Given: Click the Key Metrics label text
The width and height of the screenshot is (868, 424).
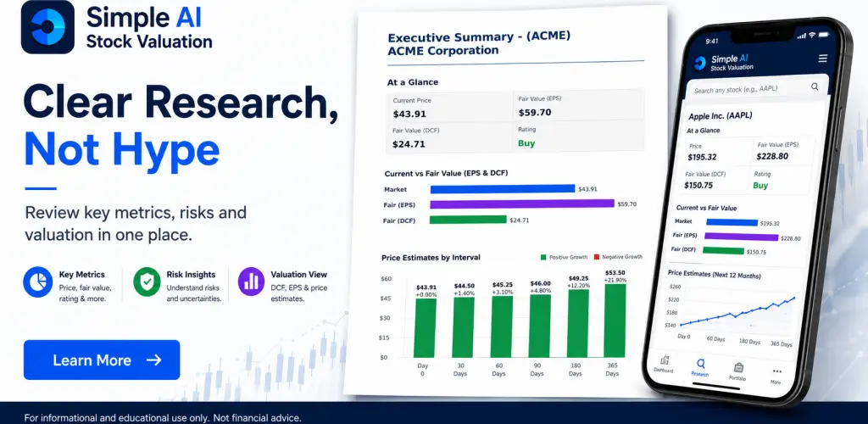Looking at the screenshot, I should pos(82,274).
